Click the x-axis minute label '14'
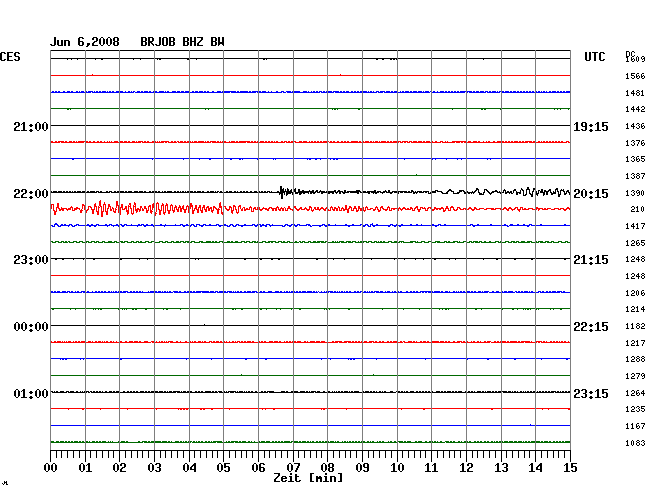 coord(535,467)
